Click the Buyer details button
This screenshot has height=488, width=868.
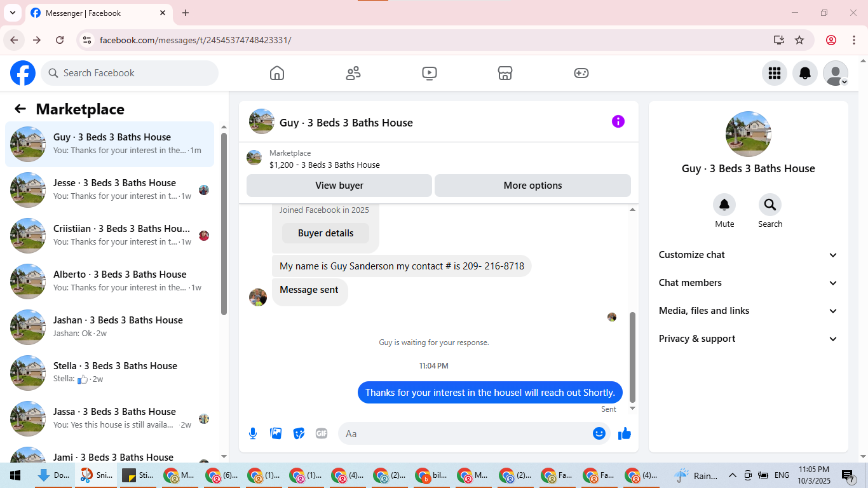(x=326, y=233)
